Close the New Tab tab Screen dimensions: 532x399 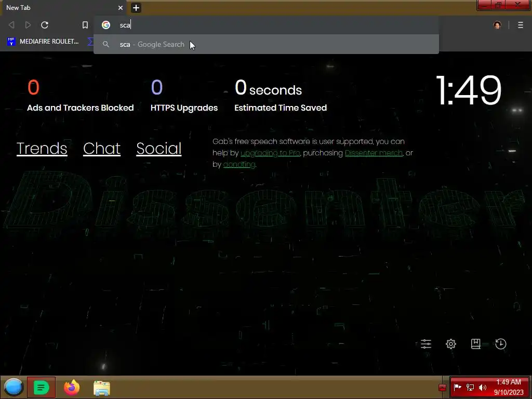(120, 7)
